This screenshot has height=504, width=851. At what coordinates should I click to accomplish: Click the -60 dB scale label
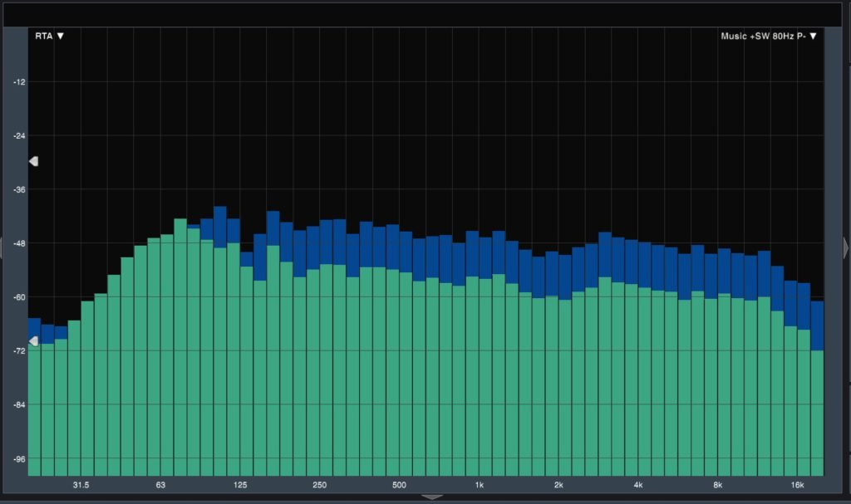[19, 297]
